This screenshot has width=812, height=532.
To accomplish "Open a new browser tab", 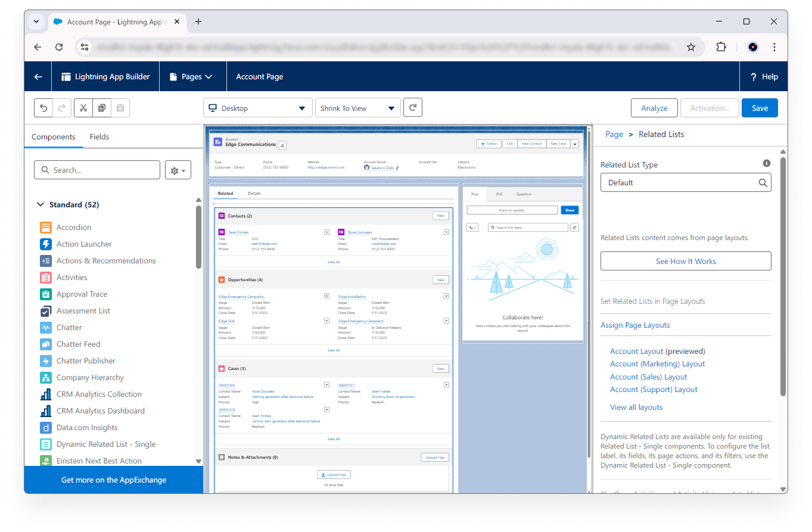I will (x=198, y=21).
